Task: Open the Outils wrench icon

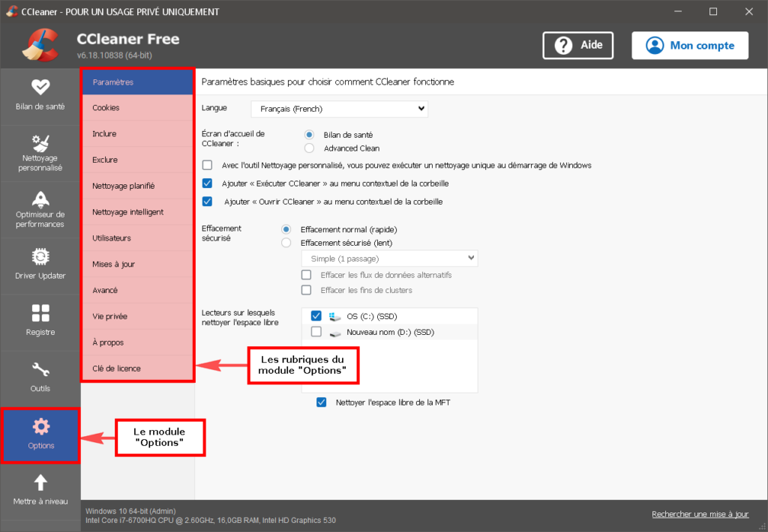Action: click(x=40, y=369)
